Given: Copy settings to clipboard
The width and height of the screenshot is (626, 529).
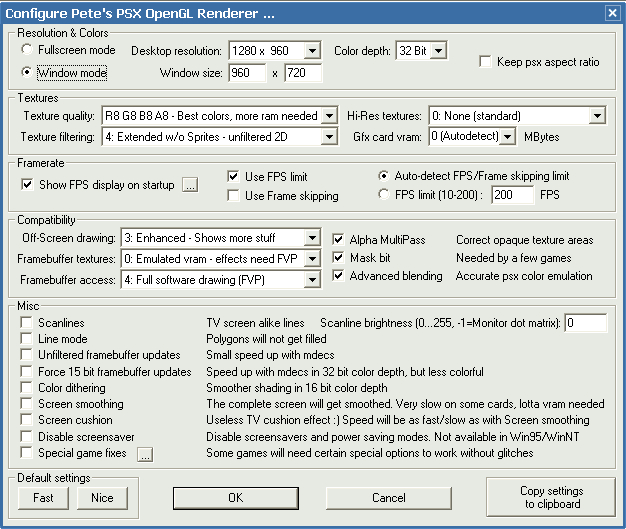Looking at the screenshot, I should click(551, 497).
